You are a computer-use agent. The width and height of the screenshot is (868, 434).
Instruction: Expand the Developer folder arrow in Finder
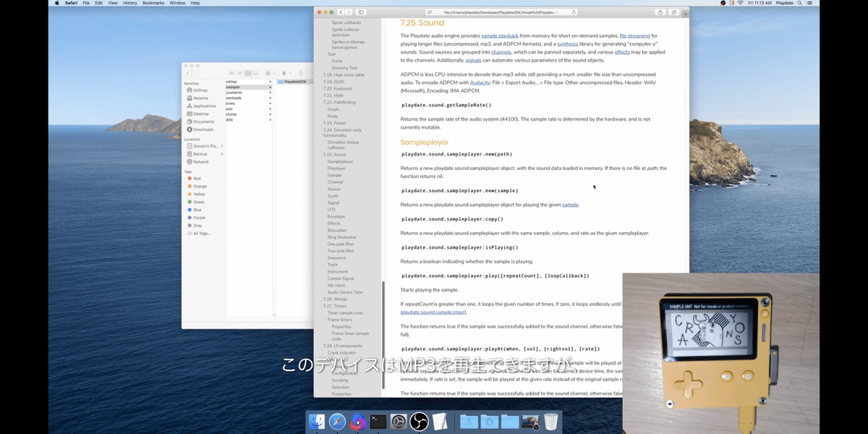pos(271,87)
